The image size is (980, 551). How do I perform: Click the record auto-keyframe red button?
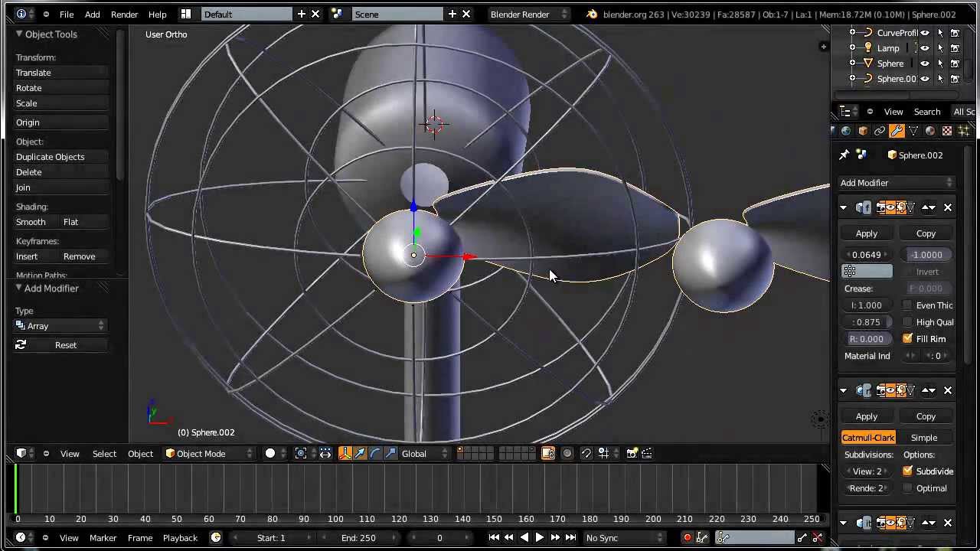tap(687, 538)
